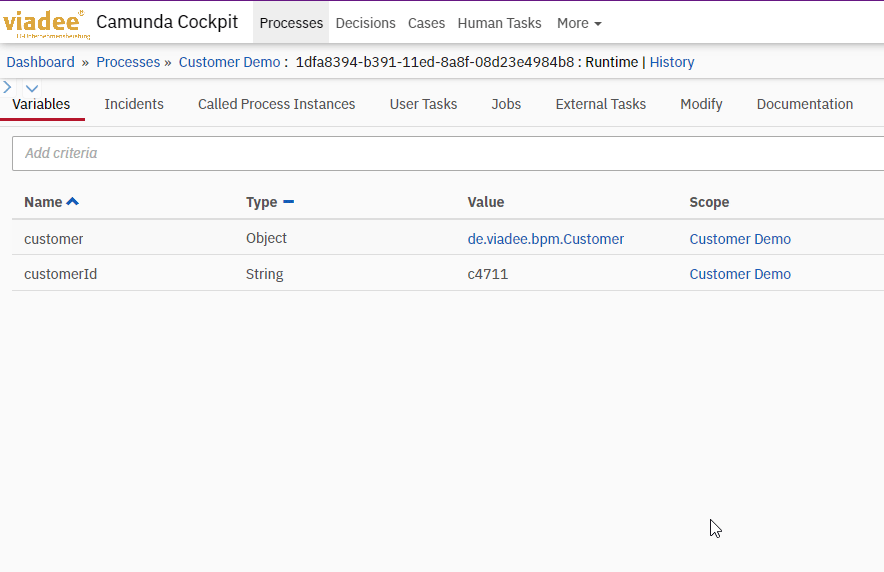Click the Runtime label in breadcrumb
The height and width of the screenshot is (572, 884).
612,62
